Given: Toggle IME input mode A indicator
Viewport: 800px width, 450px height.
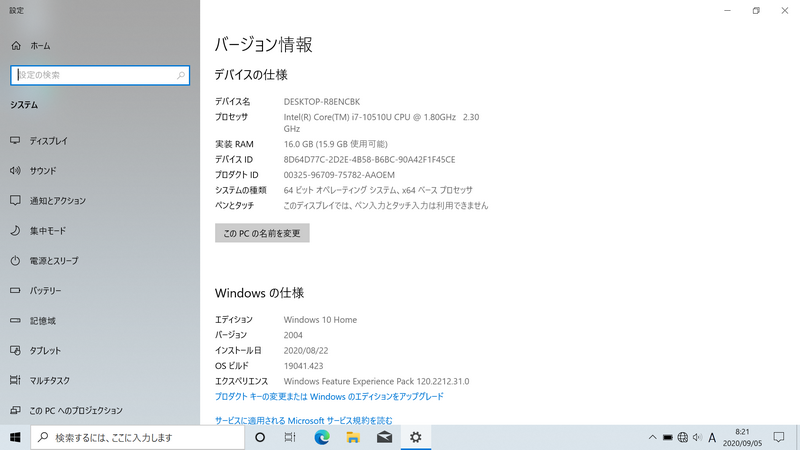Looking at the screenshot, I should tap(712, 437).
